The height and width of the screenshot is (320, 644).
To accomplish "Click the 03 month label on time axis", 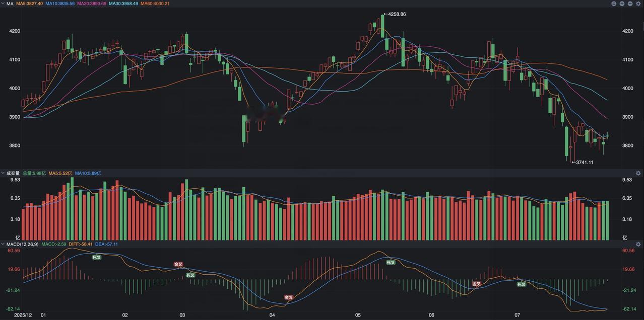I will tap(182, 315).
